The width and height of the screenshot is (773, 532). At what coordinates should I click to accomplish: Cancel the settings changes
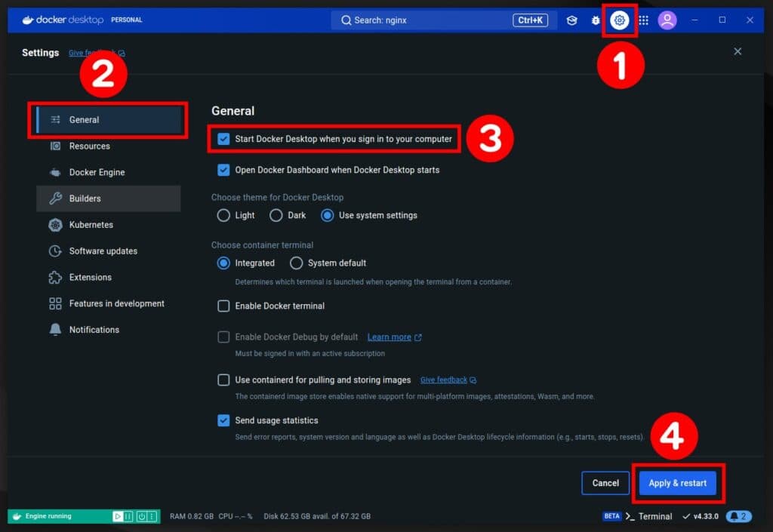click(x=605, y=483)
